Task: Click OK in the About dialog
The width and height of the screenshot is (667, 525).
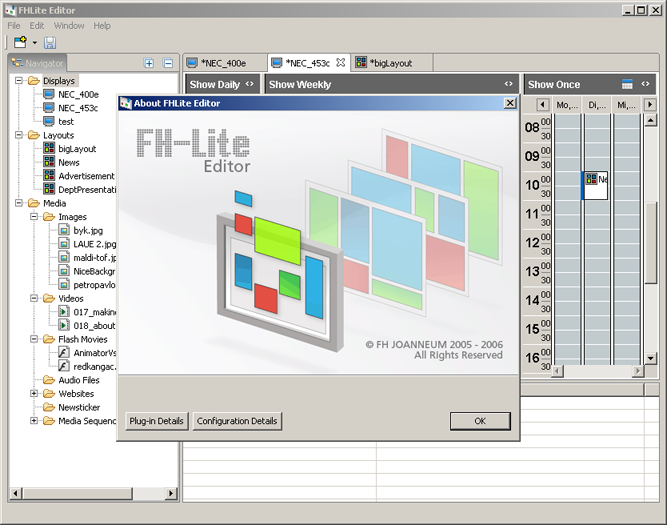Action: point(480,421)
